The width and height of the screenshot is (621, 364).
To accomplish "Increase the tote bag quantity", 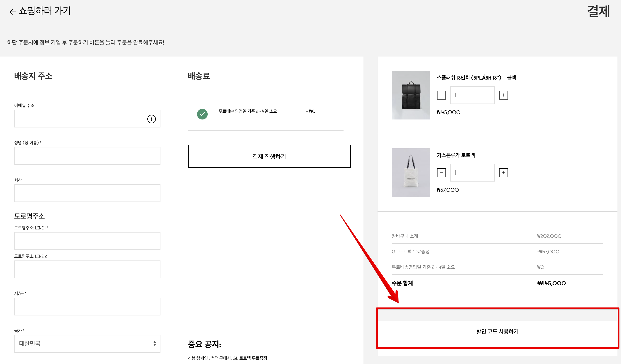I will (x=503, y=173).
